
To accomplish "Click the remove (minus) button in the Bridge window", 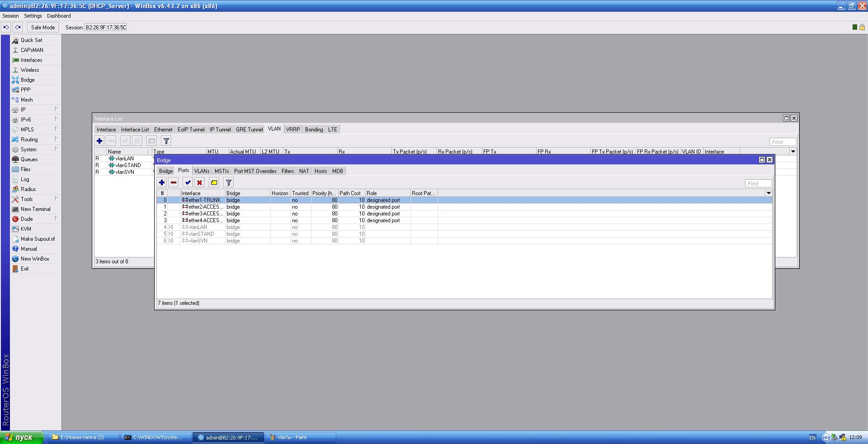I will (x=174, y=182).
